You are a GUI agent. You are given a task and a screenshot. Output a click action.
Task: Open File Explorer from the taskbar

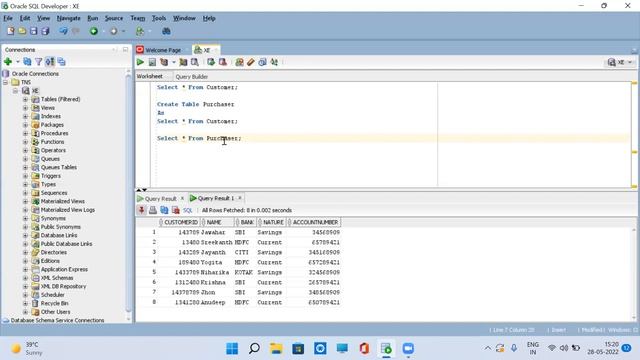click(276, 349)
